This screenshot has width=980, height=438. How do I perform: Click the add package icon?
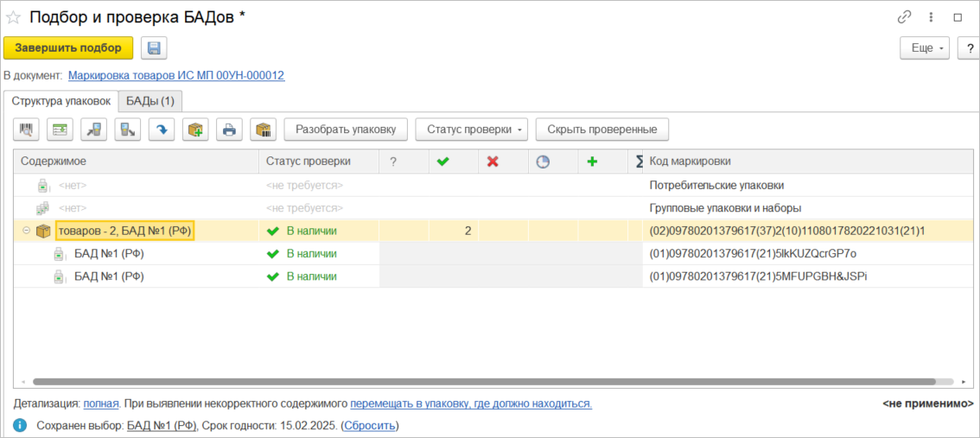195,130
